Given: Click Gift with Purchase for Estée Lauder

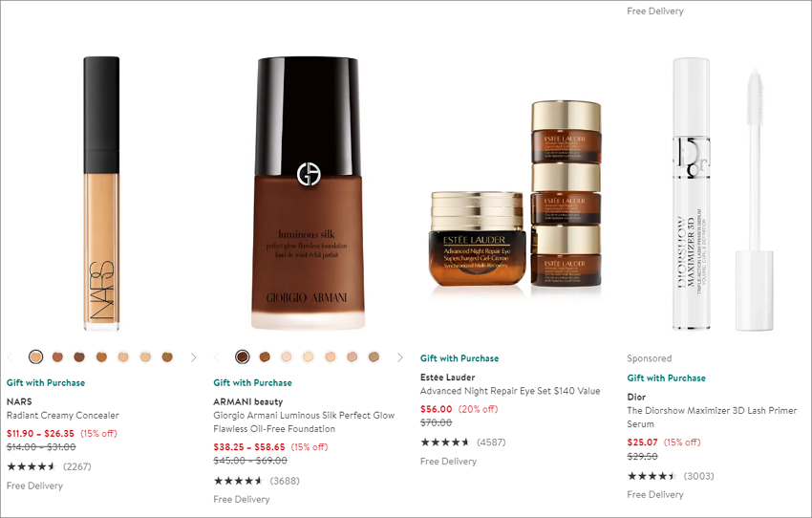Looking at the screenshot, I should [x=459, y=358].
